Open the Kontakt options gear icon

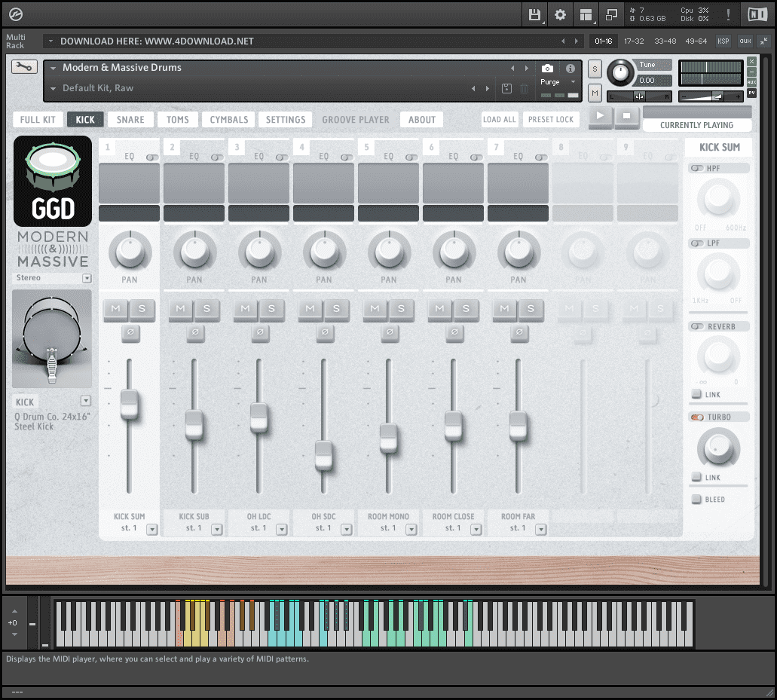click(x=560, y=15)
